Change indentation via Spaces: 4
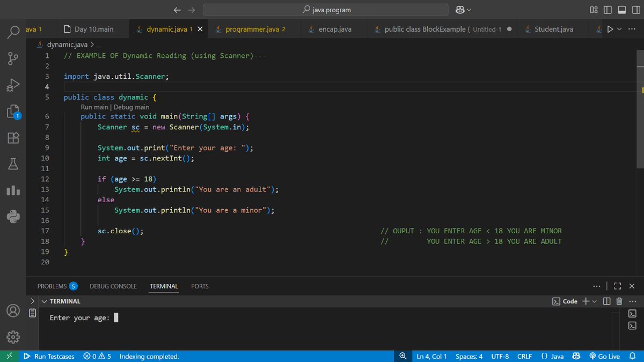644x362 pixels. [x=469, y=356]
